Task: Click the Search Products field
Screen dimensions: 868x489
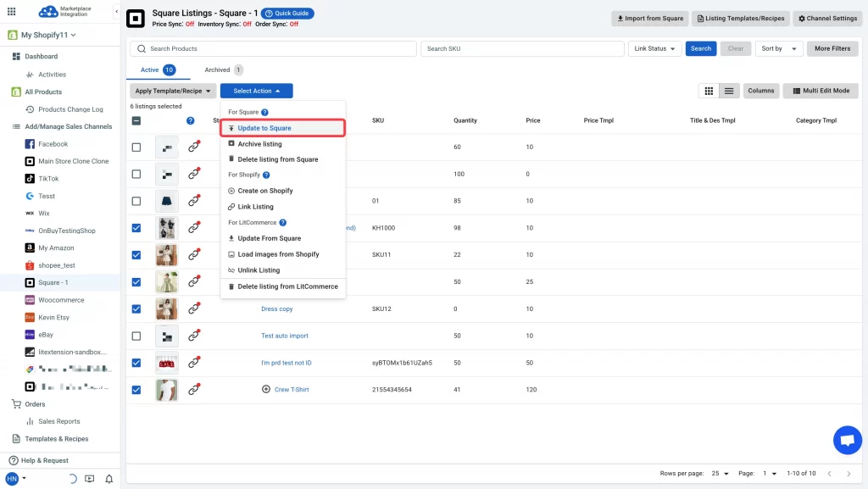Action: pos(274,48)
